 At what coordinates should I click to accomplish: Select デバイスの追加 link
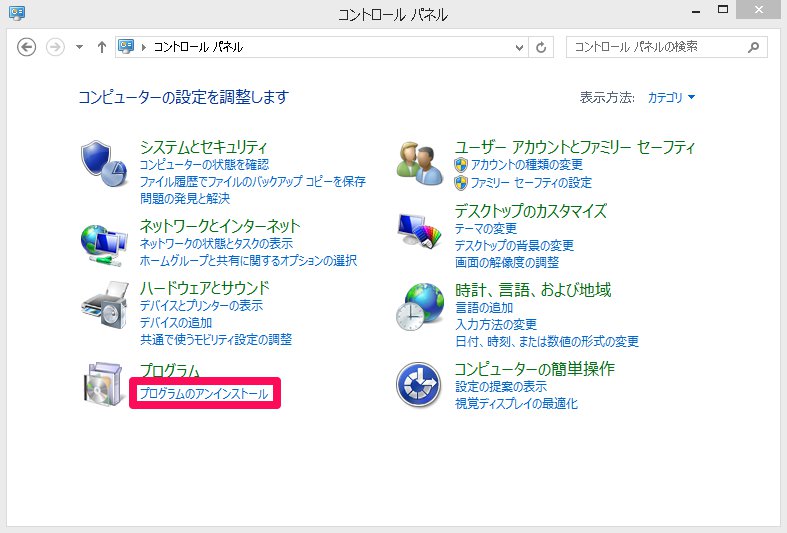click(x=176, y=323)
